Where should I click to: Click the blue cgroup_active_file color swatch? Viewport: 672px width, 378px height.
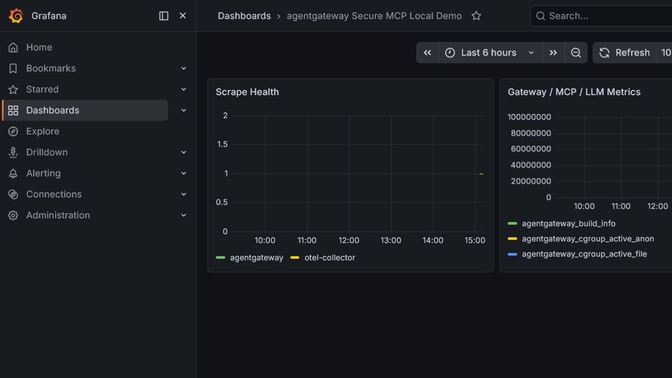point(512,254)
